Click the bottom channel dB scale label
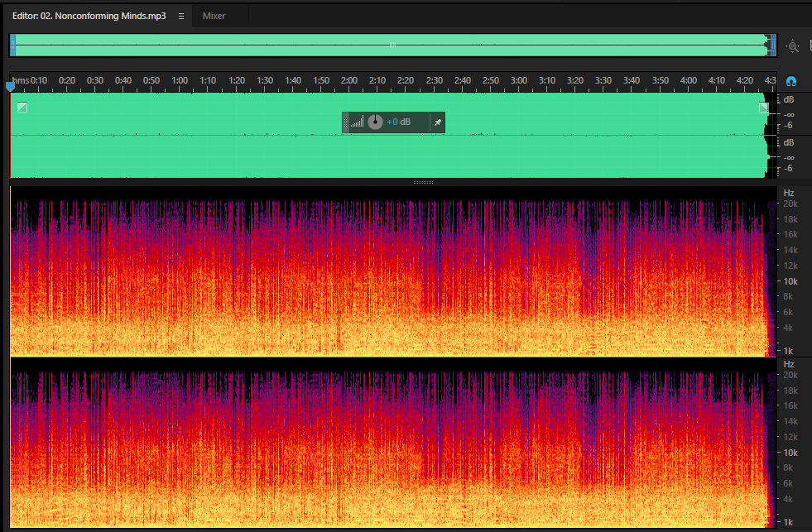This screenshot has width=812, height=532. coord(789,142)
